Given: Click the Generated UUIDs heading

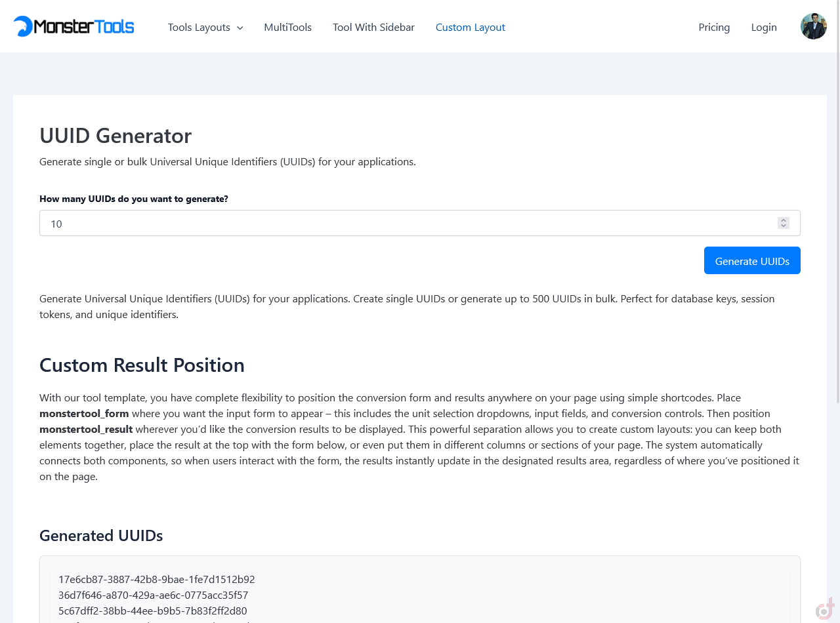Looking at the screenshot, I should (x=101, y=536).
